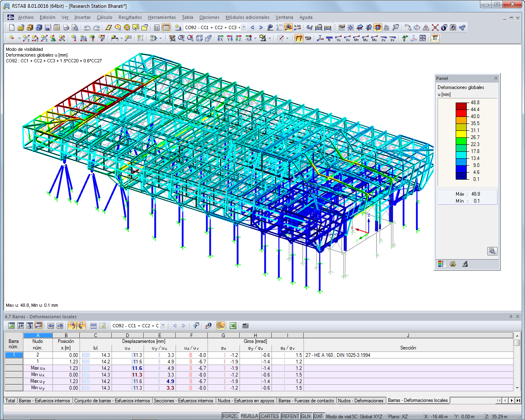Go to next load case in main toolbar

click(x=261, y=27)
